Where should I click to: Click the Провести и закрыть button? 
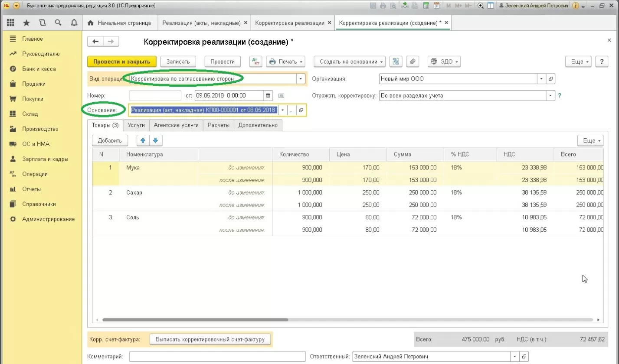click(x=121, y=62)
